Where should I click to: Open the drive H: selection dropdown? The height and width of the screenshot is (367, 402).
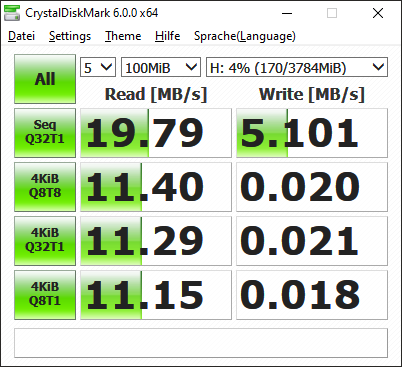297,67
